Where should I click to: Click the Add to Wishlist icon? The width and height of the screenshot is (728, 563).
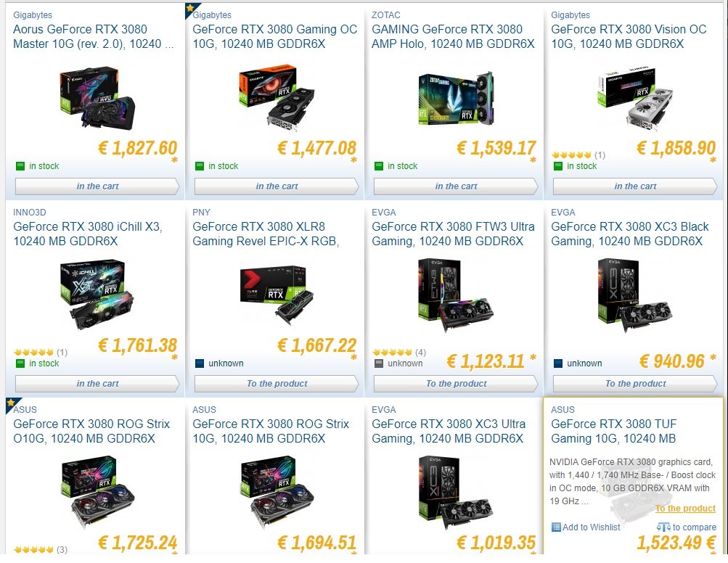[x=556, y=527]
